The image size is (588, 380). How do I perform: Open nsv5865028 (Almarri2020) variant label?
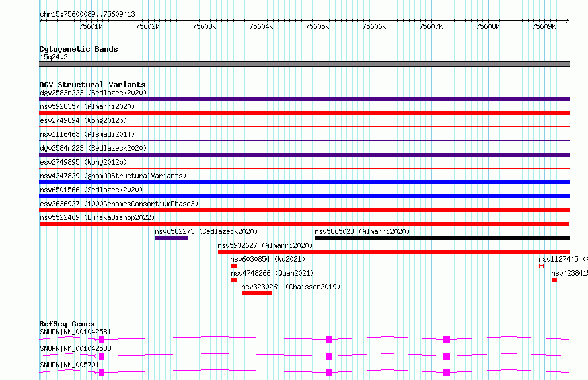(362, 231)
